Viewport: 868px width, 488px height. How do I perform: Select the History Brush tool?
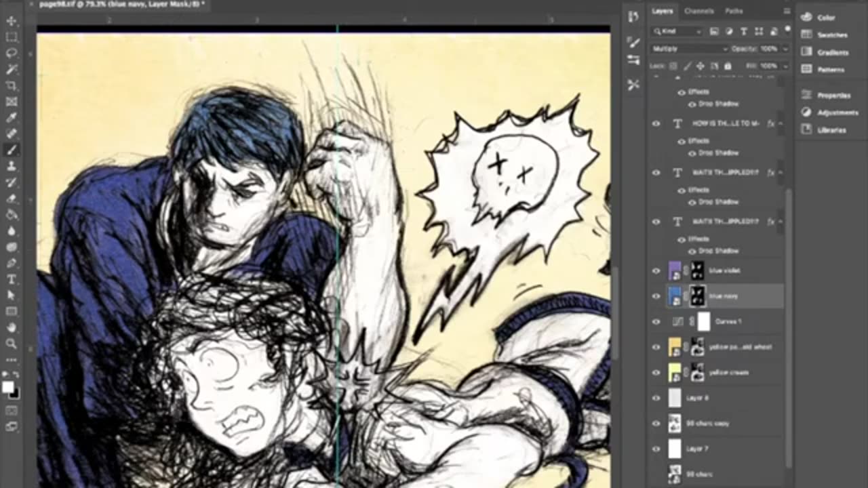tap(12, 183)
